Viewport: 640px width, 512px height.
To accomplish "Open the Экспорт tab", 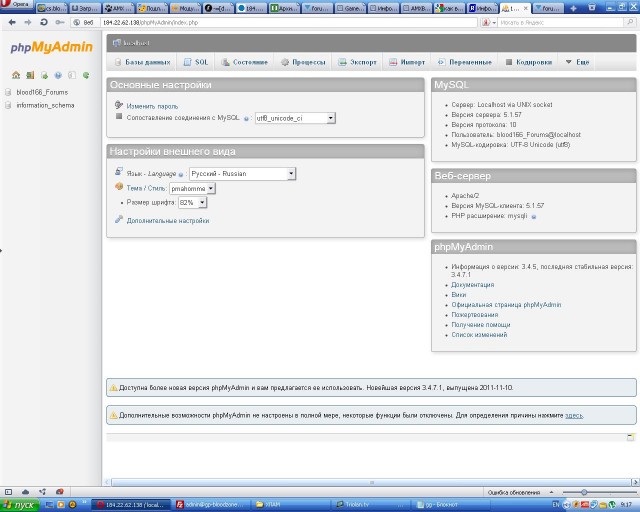I will point(358,62).
